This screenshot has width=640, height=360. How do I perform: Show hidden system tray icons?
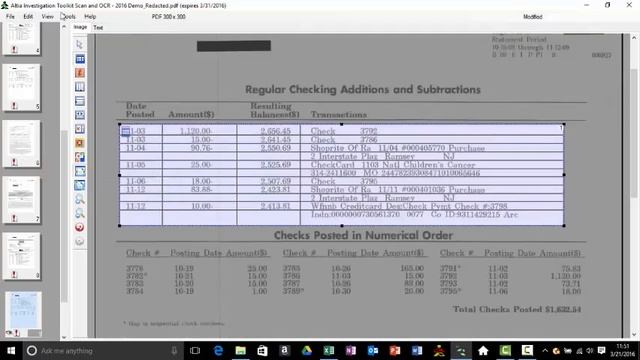(545, 351)
